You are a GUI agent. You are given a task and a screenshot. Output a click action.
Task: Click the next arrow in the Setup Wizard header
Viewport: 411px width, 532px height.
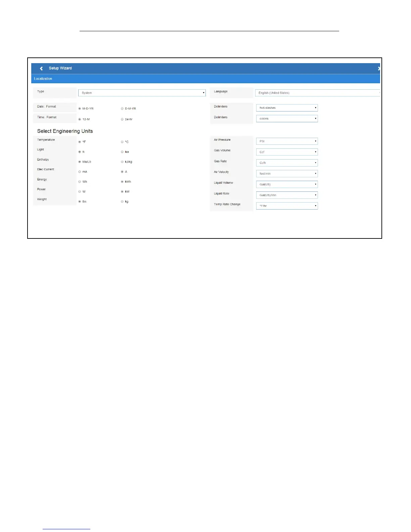tap(379, 68)
